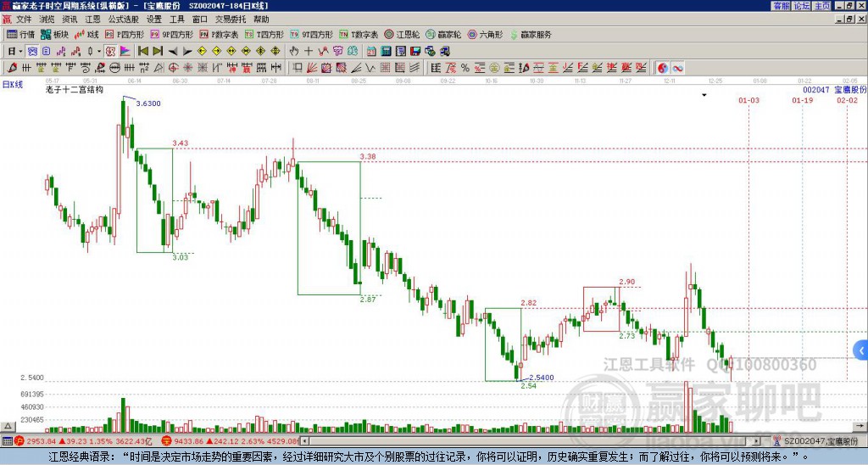
Task: Select the zigzag wave line tool
Action: tap(370, 68)
